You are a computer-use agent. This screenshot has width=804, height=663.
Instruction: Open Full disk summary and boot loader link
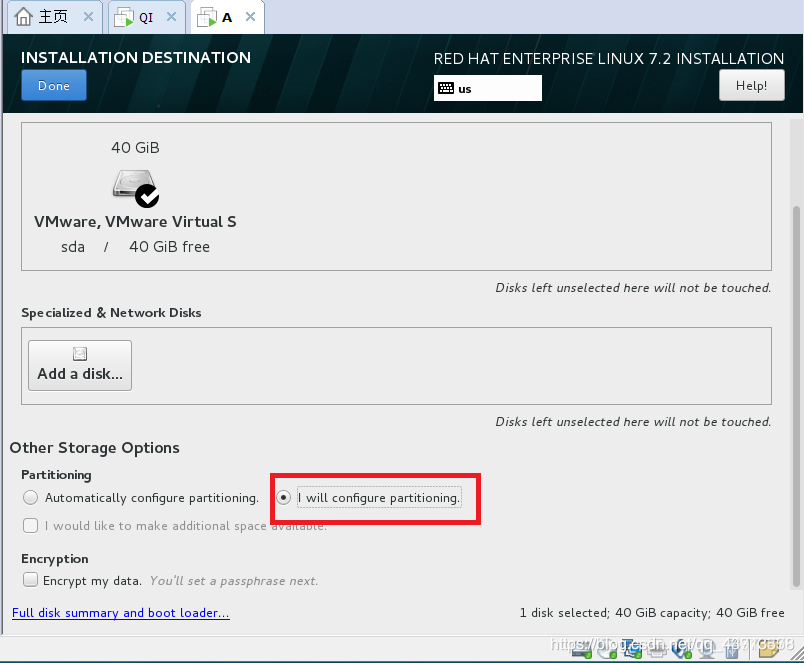120,613
